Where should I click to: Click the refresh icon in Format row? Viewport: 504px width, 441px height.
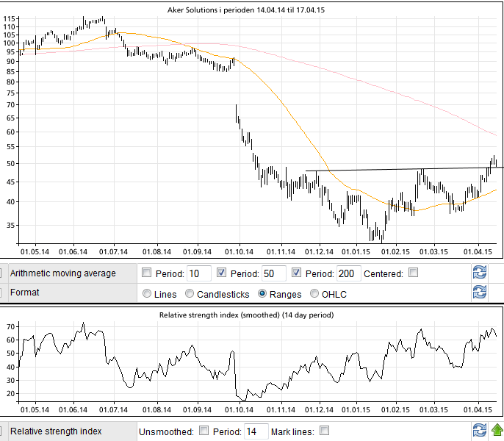pos(479,293)
